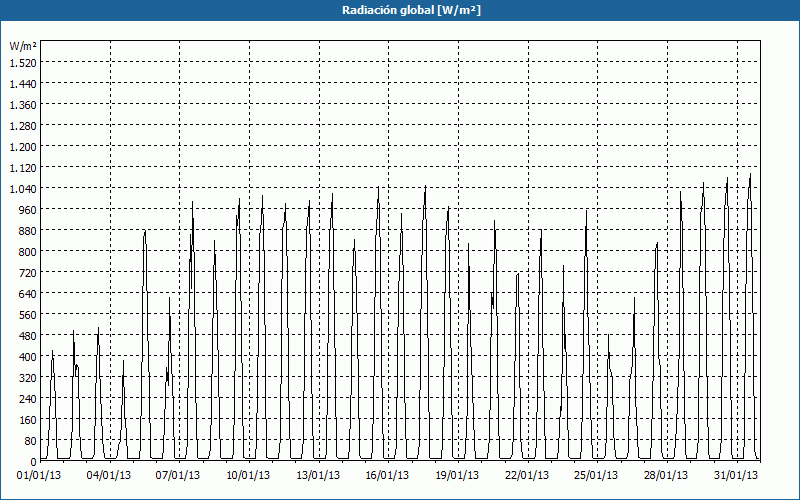Click the 13/01/13 date label
Image resolution: width=800 pixels, height=500 pixels.
318,476
